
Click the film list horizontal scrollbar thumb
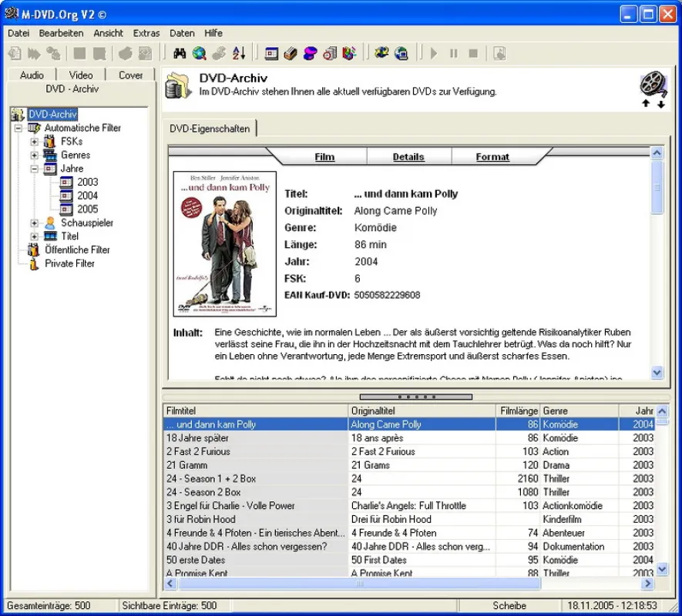[360, 584]
